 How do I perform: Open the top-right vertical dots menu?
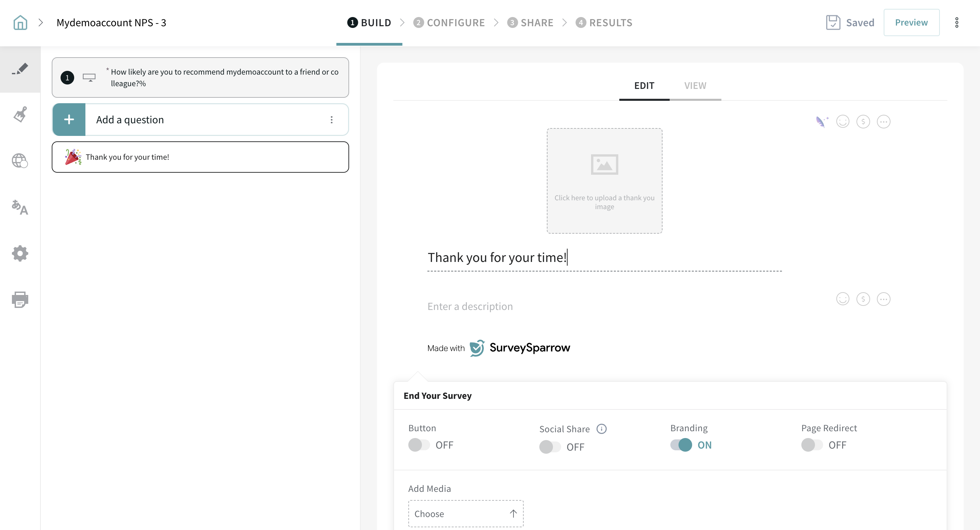(x=957, y=22)
